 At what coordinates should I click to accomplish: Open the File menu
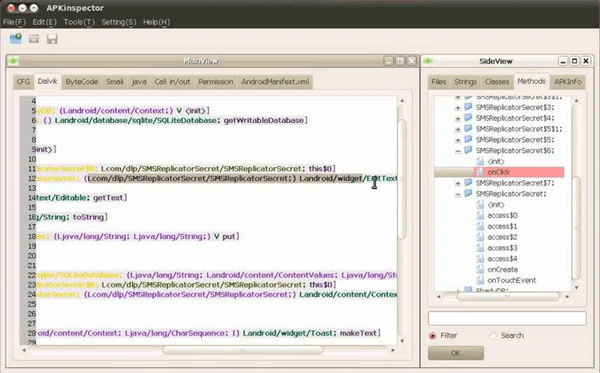coord(14,22)
